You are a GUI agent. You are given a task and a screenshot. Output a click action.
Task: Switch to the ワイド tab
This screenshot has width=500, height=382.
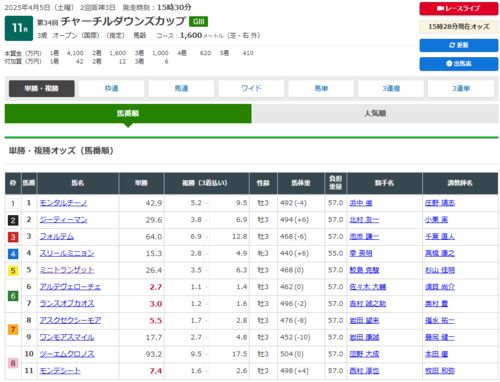251,89
